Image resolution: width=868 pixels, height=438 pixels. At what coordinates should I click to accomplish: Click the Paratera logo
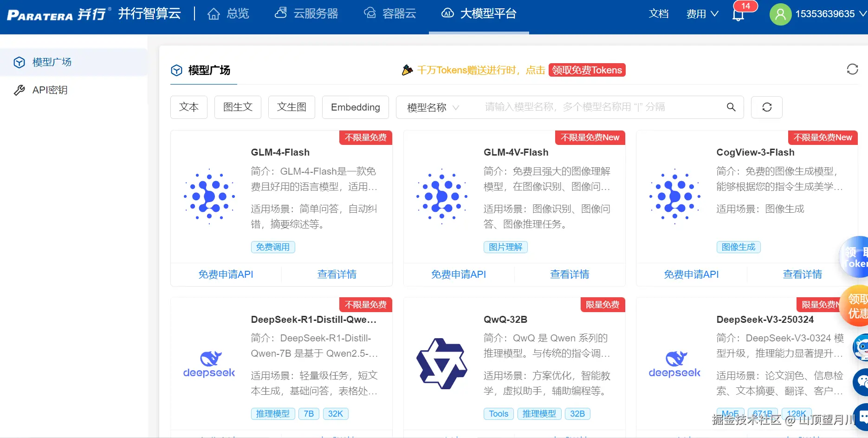point(59,14)
